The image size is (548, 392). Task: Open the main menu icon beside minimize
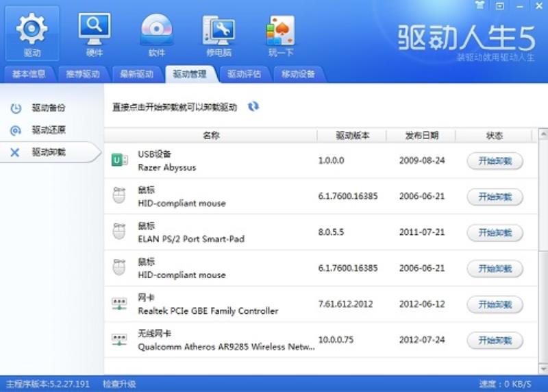[500, 6]
